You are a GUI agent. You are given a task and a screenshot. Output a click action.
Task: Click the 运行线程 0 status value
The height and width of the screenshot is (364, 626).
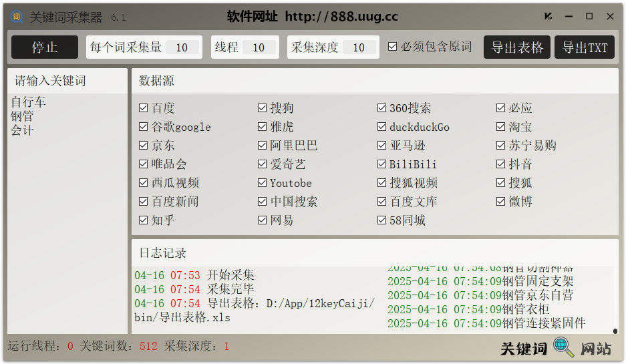(70, 346)
